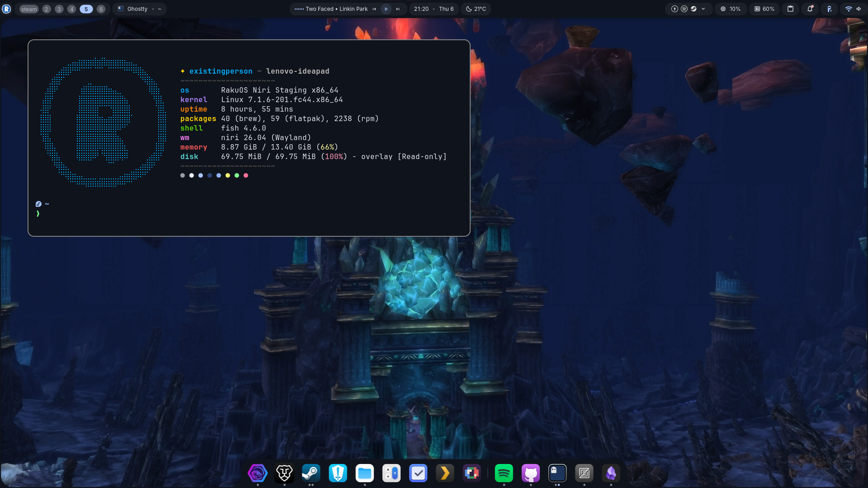Open Steam from the dock
868x488 pixels.
(x=311, y=473)
